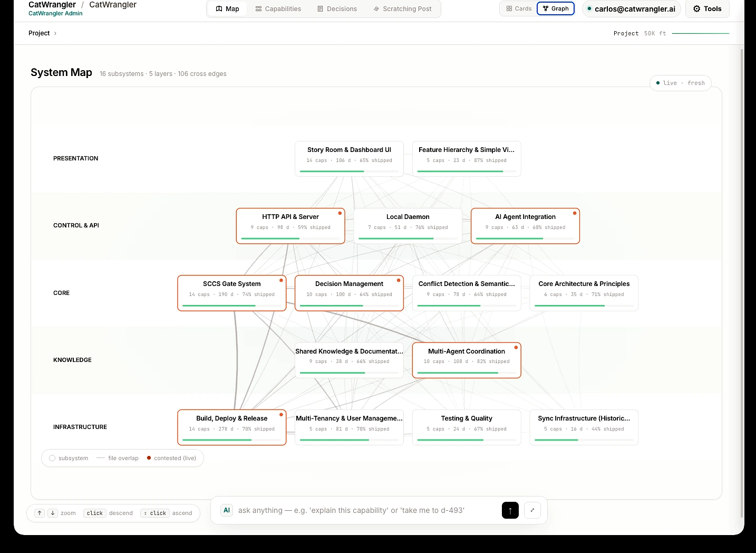Screen dimensions: 756x553
Task: Open the carlos@catwrangler.ai account menu
Action: click(632, 9)
